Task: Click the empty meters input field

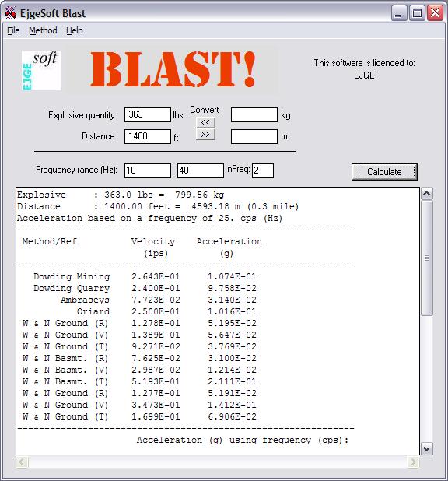Action: [254, 136]
